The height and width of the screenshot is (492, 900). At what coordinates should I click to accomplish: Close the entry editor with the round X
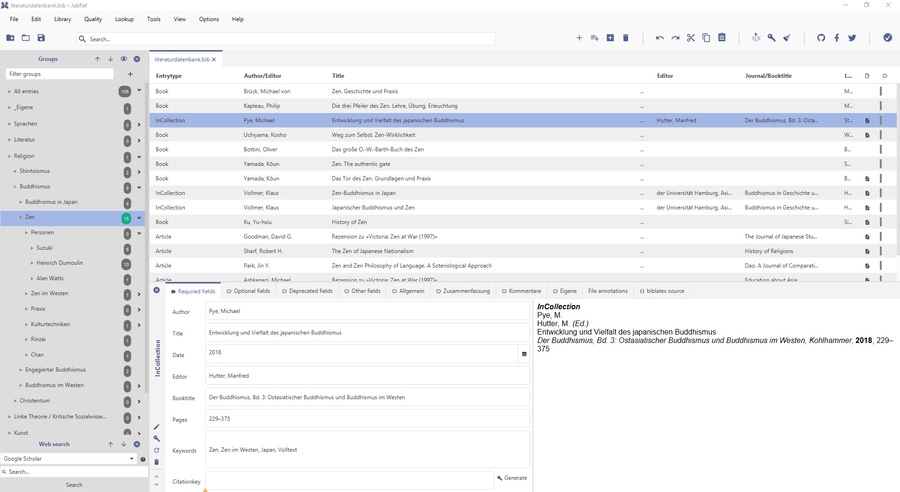click(x=157, y=291)
